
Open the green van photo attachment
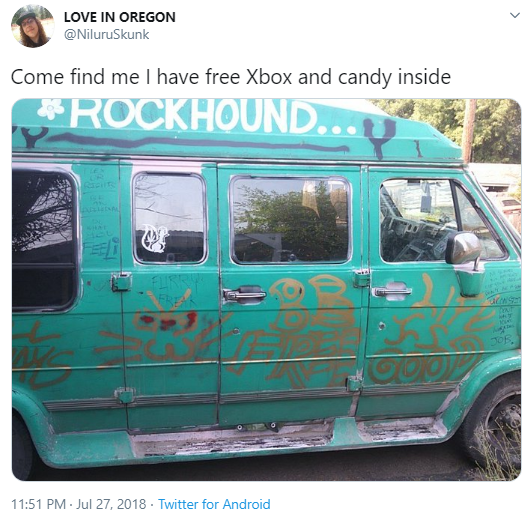[x=266, y=290]
